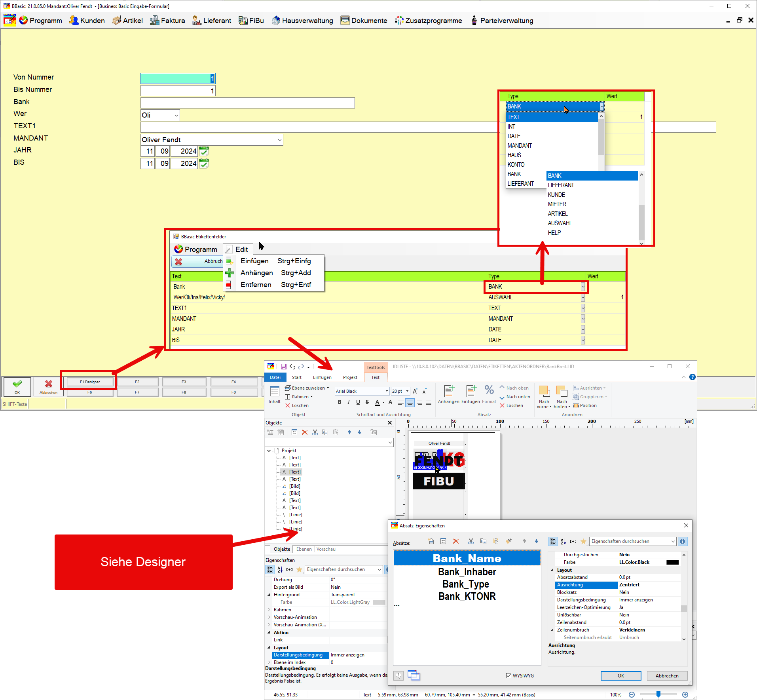Viewport: 757px width, 700px height.
Task: Toggle left alignment in ribbon
Action: pos(401,402)
